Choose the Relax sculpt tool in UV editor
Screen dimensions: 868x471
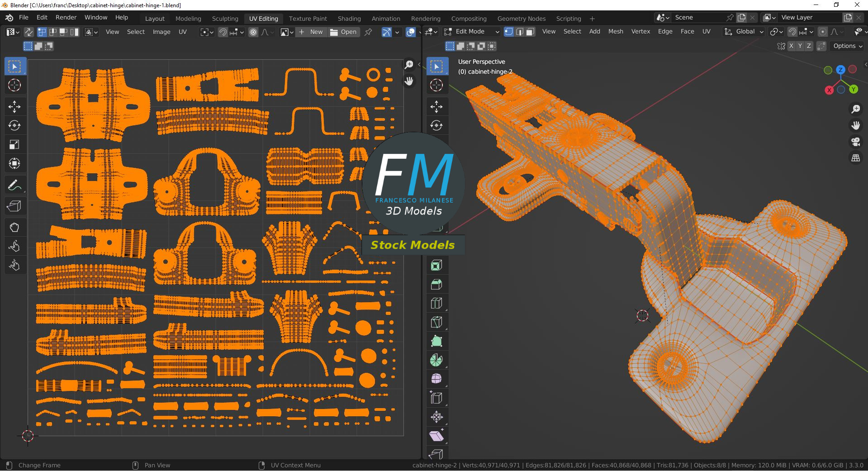point(14,246)
